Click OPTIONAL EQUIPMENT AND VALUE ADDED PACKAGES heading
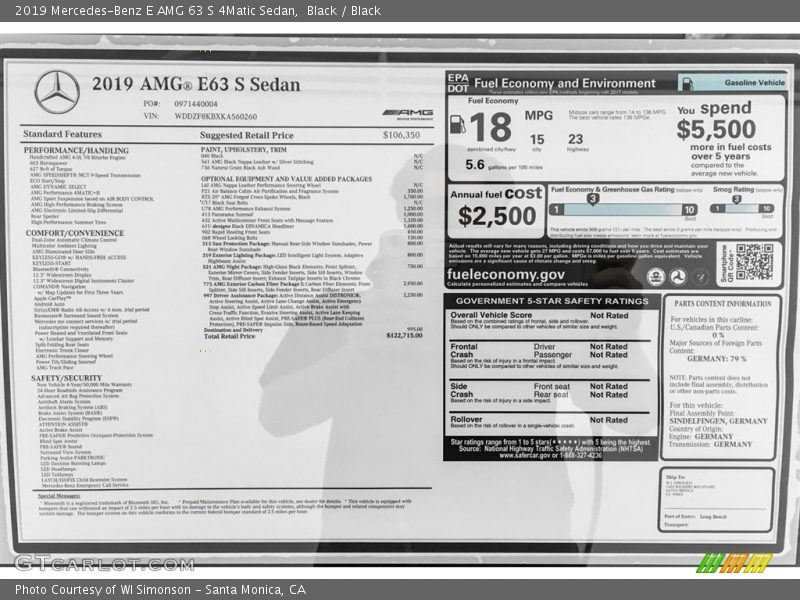 tap(286, 179)
